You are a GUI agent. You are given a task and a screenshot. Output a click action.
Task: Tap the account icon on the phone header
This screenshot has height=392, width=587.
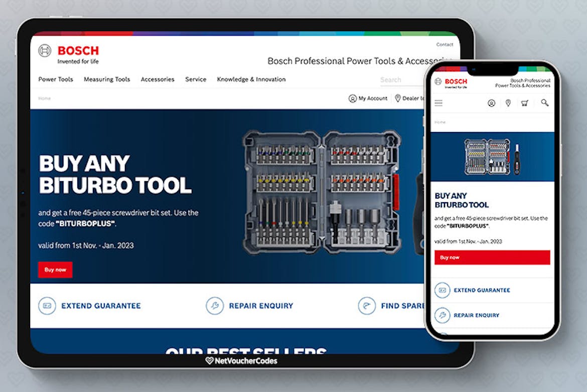pos(490,103)
